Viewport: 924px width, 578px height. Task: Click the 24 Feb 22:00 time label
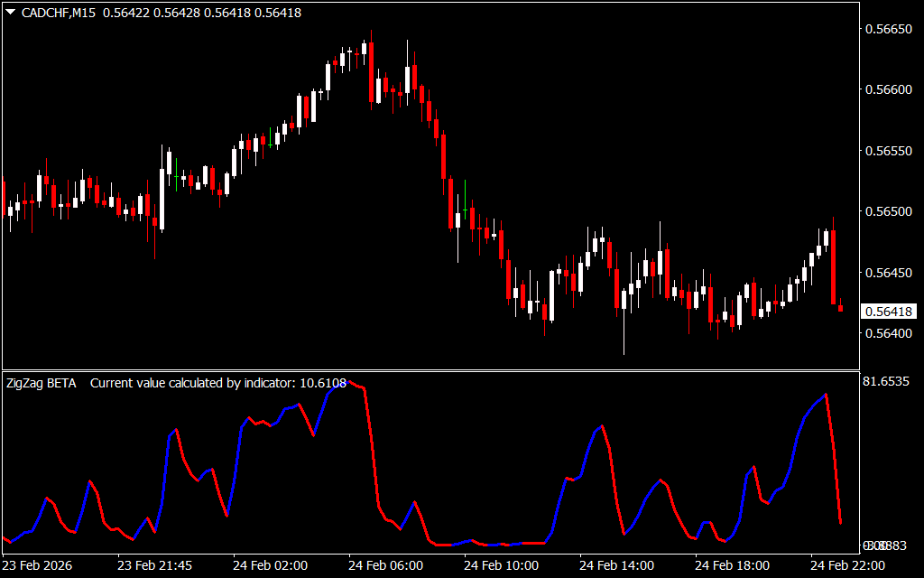pyautogui.click(x=847, y=565)
